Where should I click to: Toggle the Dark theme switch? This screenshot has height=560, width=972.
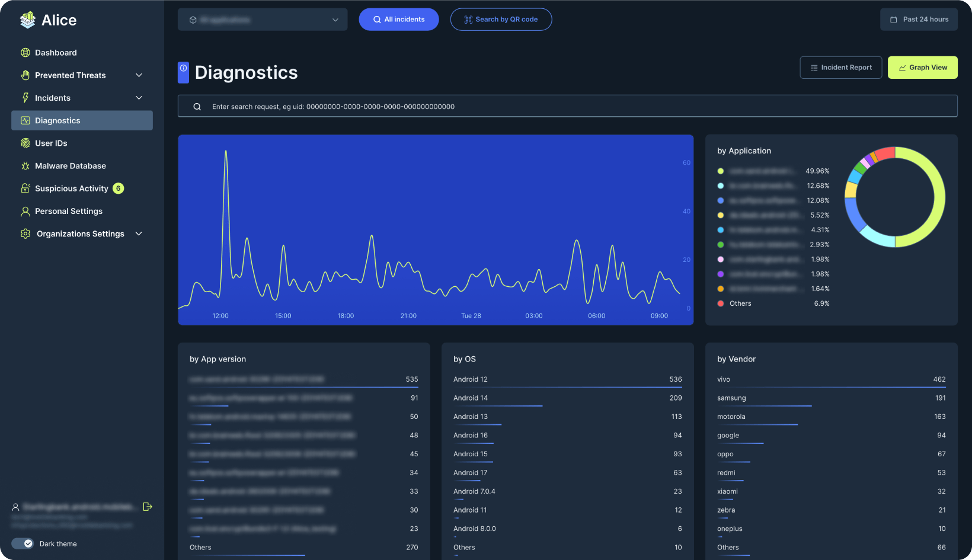(x=23, y=543)
